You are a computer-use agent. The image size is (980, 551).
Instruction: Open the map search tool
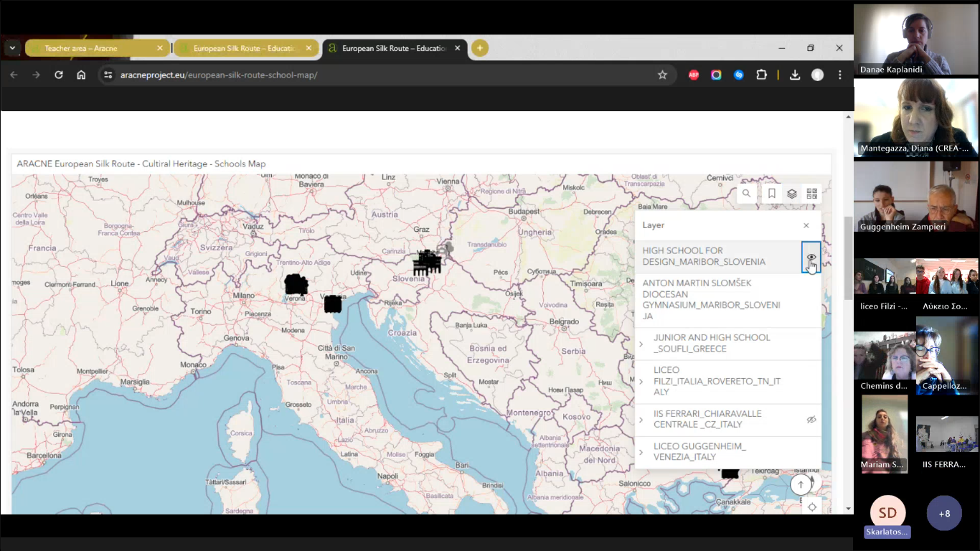tap(746, 194)
